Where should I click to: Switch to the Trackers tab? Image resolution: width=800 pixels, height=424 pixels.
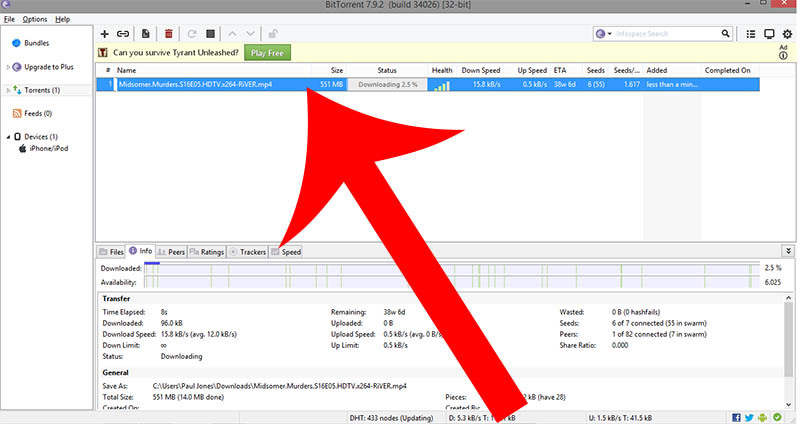[247, 252]
